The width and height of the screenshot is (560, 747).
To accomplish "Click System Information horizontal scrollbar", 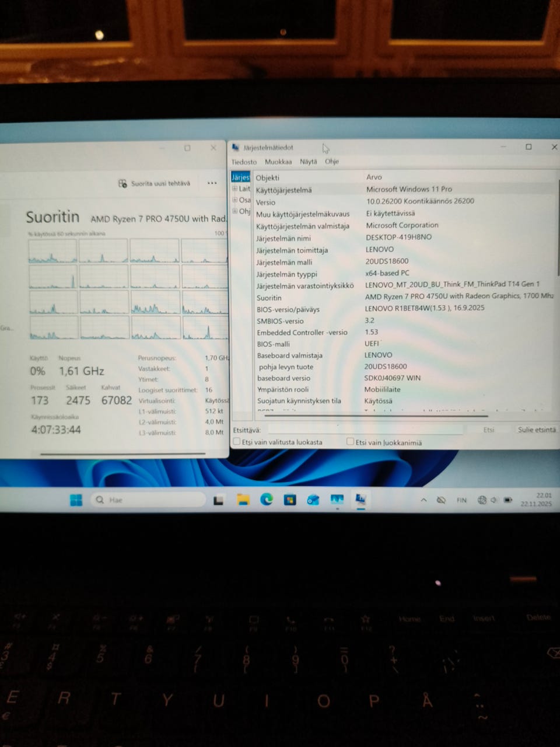I will click(376, 416).
